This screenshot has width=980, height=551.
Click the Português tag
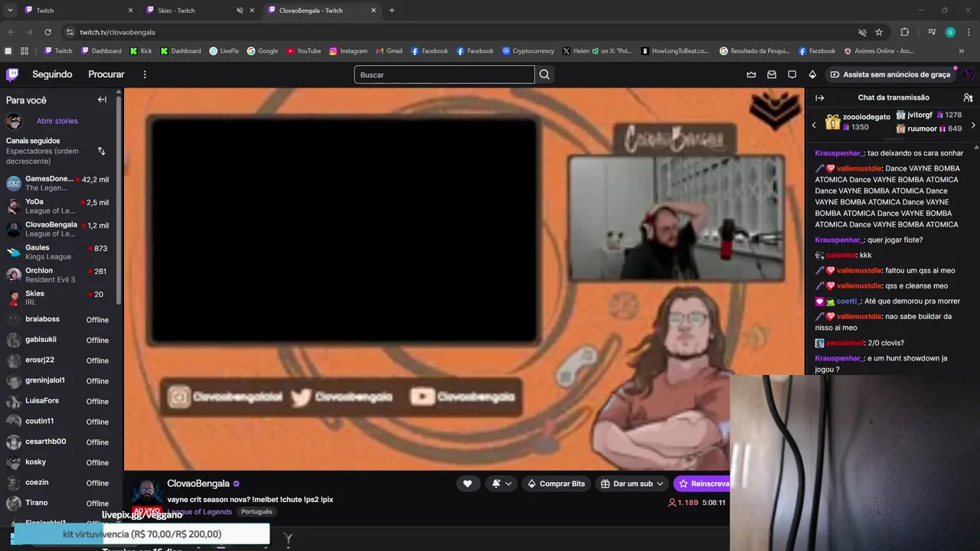256,511
